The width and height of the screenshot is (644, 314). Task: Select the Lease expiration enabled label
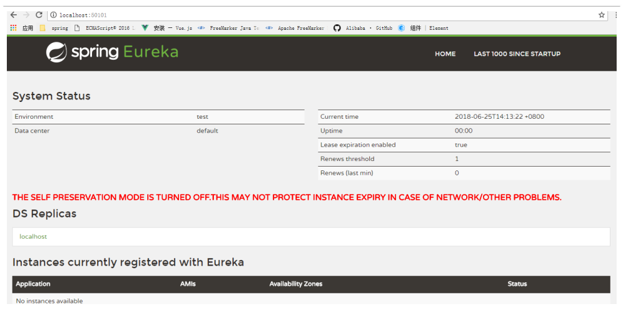tap(358, 145)
